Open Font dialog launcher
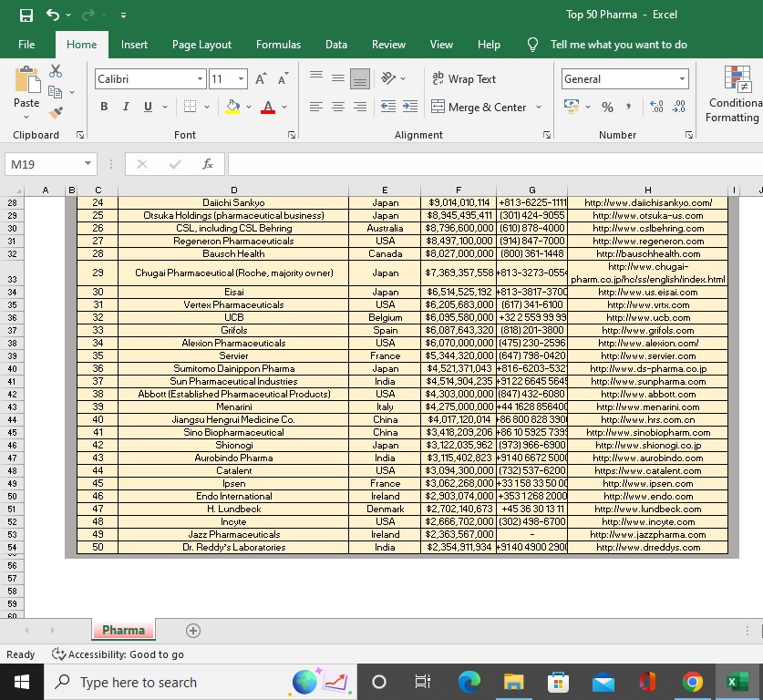Image resolution: width=763 pixels, height=700 pixels. tap(292, 135)
